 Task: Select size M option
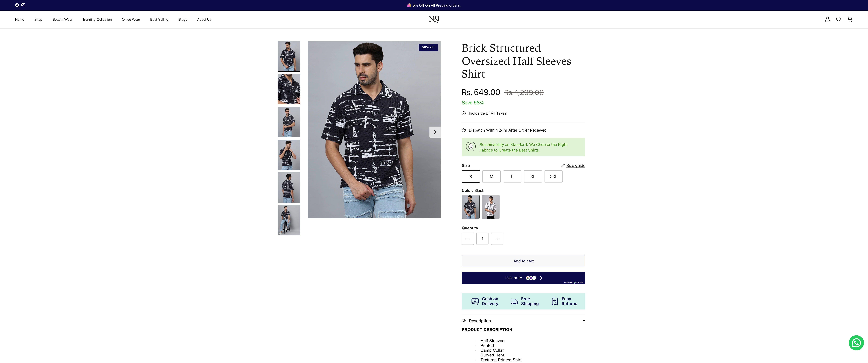(491, 176)
